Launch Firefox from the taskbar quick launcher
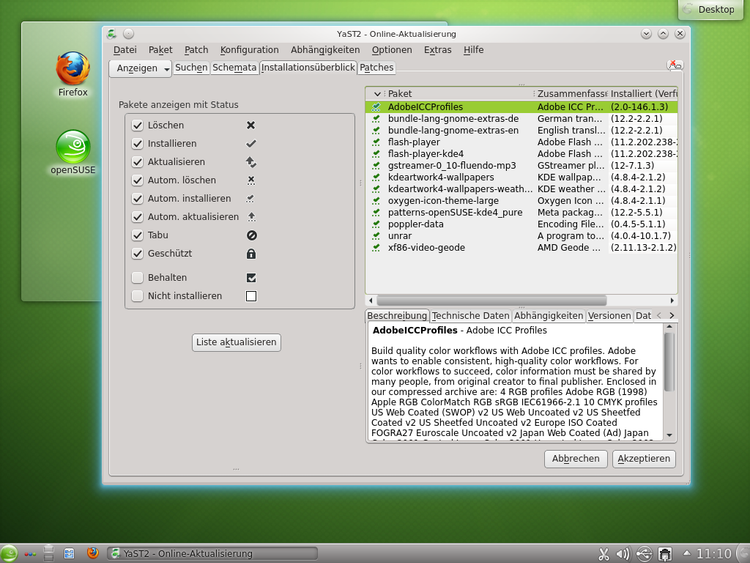This screenshot has height=563, width=750. 93,553
